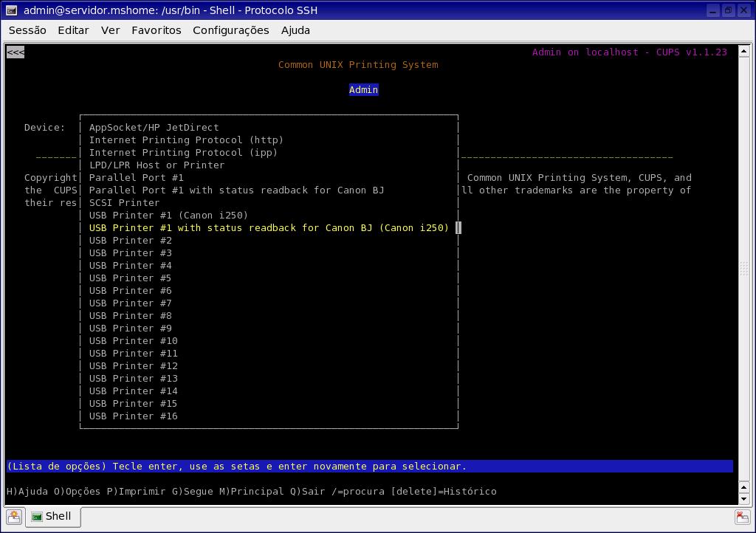Click the close session icon at bottom right
Screen dimensions: 756x533
pyautogui.click(x=742, y=517)
